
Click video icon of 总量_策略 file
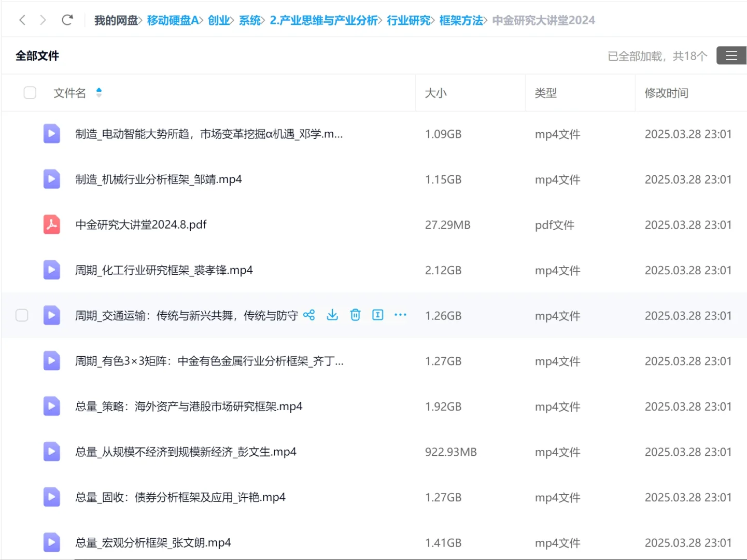click(51, 406)
